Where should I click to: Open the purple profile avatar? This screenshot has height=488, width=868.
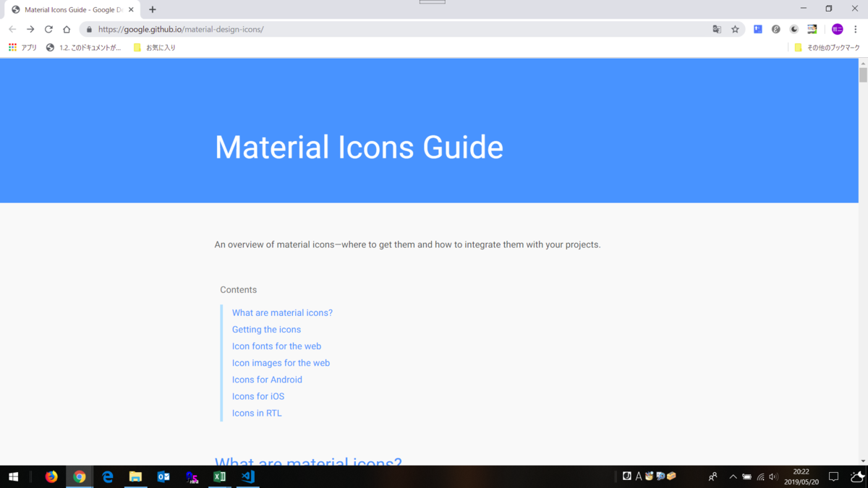pyautogui.click(x=837, y=30)
